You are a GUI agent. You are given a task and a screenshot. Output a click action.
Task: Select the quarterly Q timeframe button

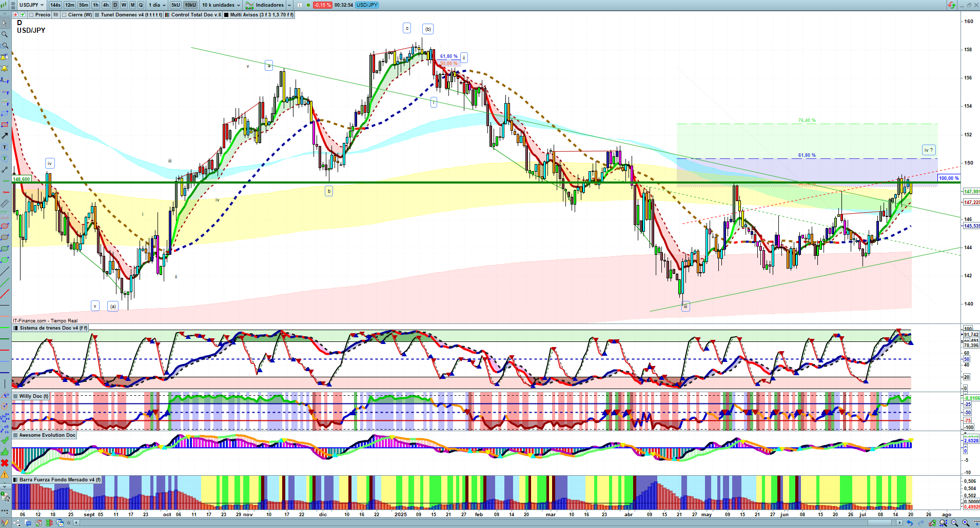(x=141, y=5)
